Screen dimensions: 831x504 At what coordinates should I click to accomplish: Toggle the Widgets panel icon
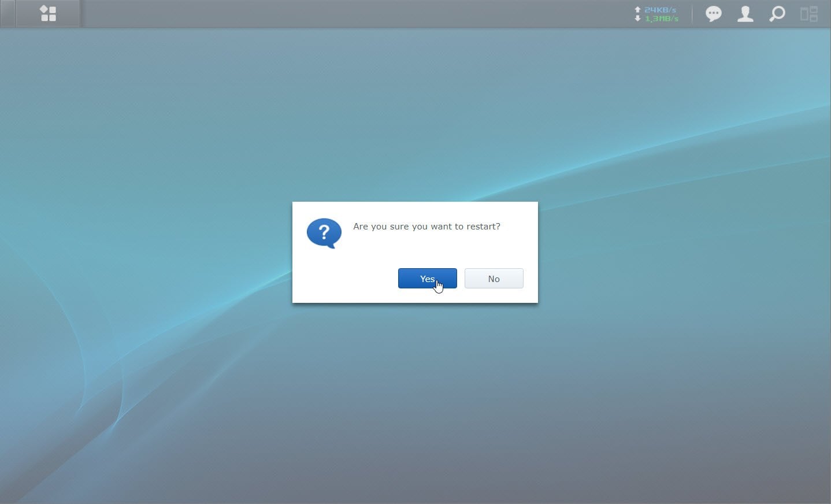coord(808,14)
